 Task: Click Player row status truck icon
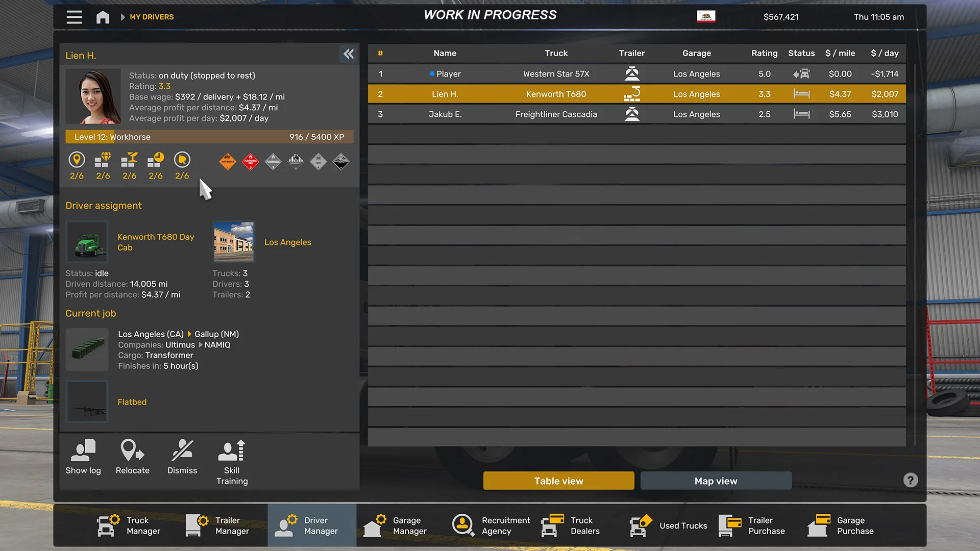click(x=801, y=74)
